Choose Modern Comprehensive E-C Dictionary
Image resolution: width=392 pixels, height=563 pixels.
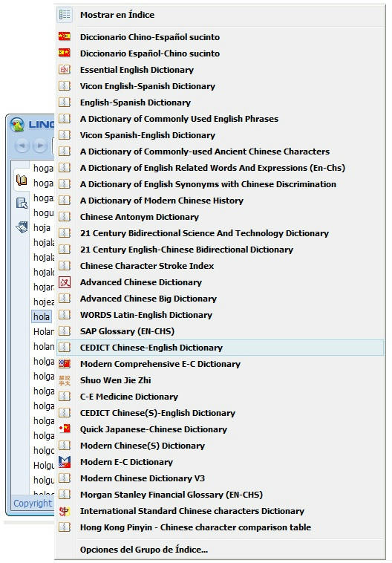point(220,364)
